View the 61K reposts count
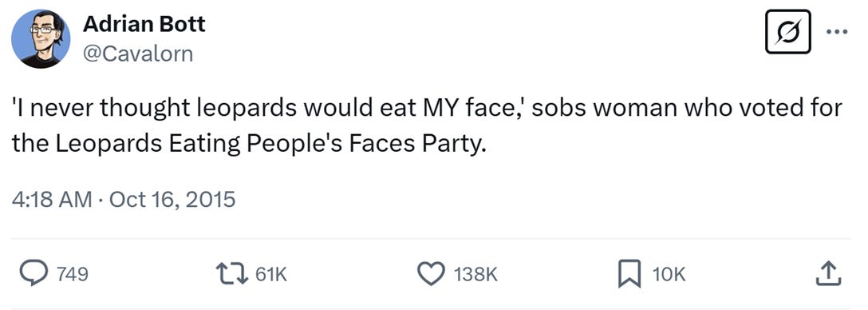This screenshot has width=868, height=310. pyautogui.click(x=272, y=274)
